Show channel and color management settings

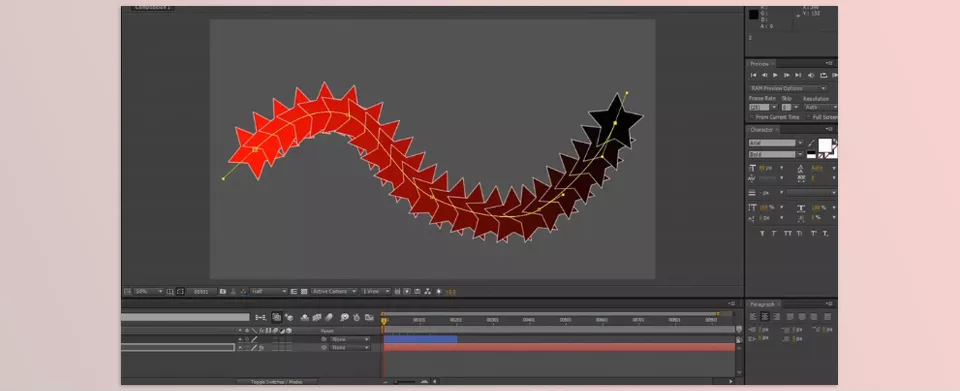pyautogui.click(x=244, y=292)
